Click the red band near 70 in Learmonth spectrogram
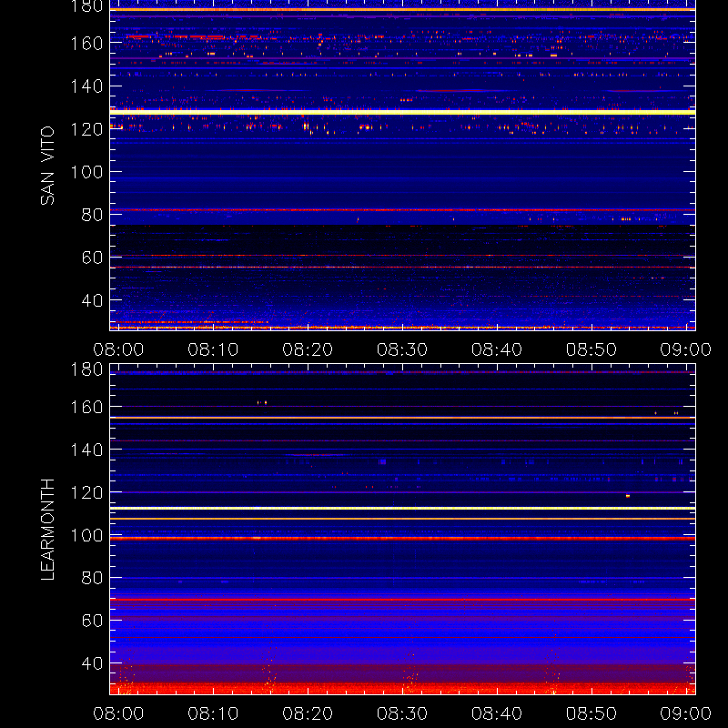 pyautogui.click(x=402, y=600)
